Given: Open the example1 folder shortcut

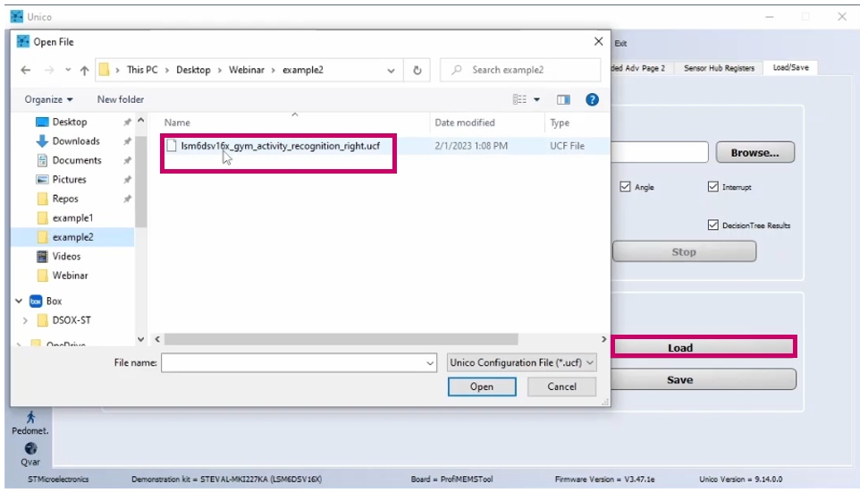Looking at the screenshot, I should tap(72, 217).
